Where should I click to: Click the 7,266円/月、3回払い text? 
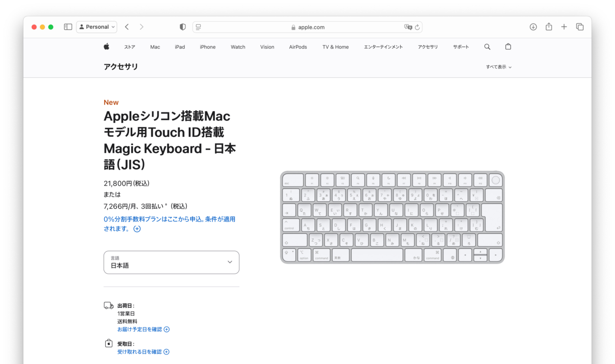(145, 206)
